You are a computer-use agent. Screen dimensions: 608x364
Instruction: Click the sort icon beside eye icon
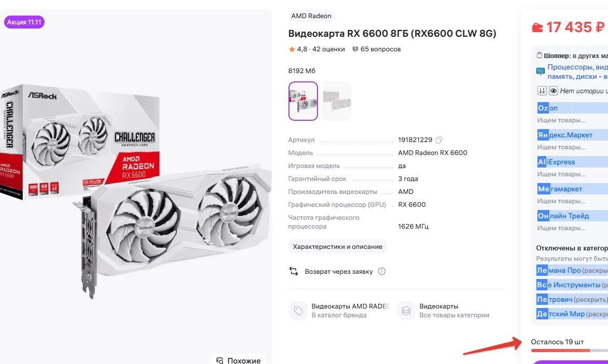(542, 91)
